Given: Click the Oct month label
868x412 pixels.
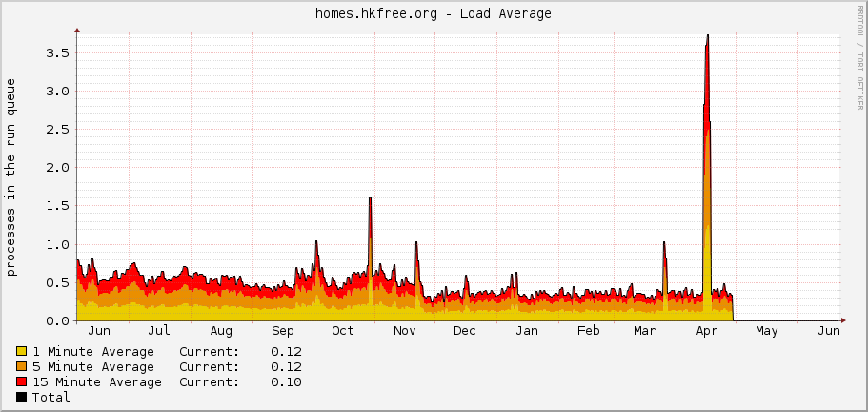Looking at the screenshot, I should [x=343, y=331].
